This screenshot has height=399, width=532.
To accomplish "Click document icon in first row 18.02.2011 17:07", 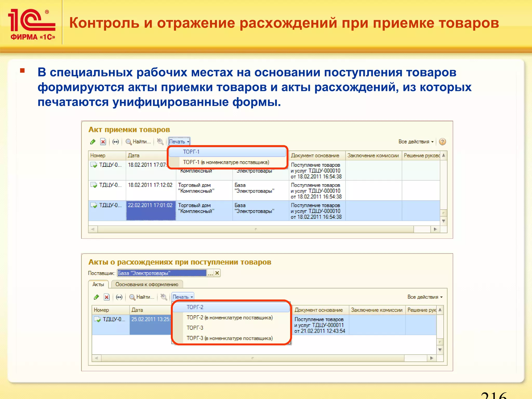I will [94, 165].
